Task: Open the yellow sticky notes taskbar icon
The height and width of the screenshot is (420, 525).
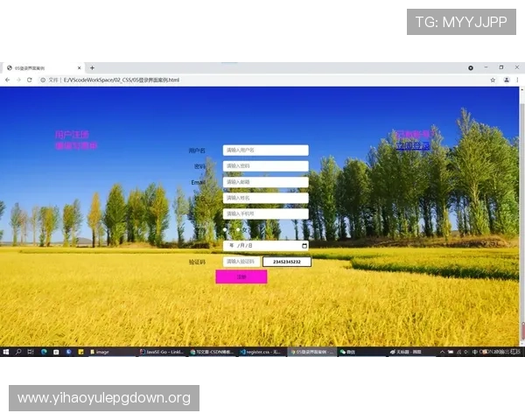Action: (80, 352)
